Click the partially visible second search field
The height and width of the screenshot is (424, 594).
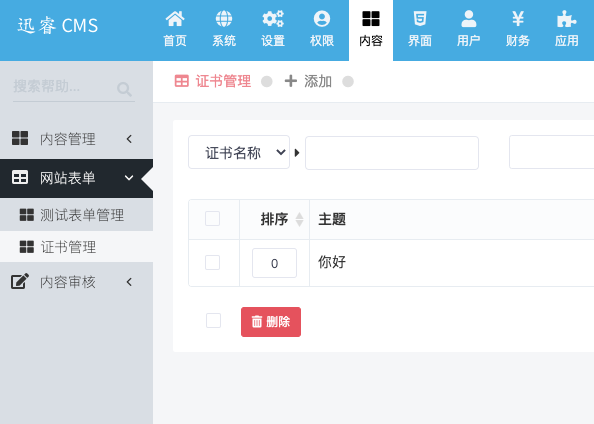551,152
